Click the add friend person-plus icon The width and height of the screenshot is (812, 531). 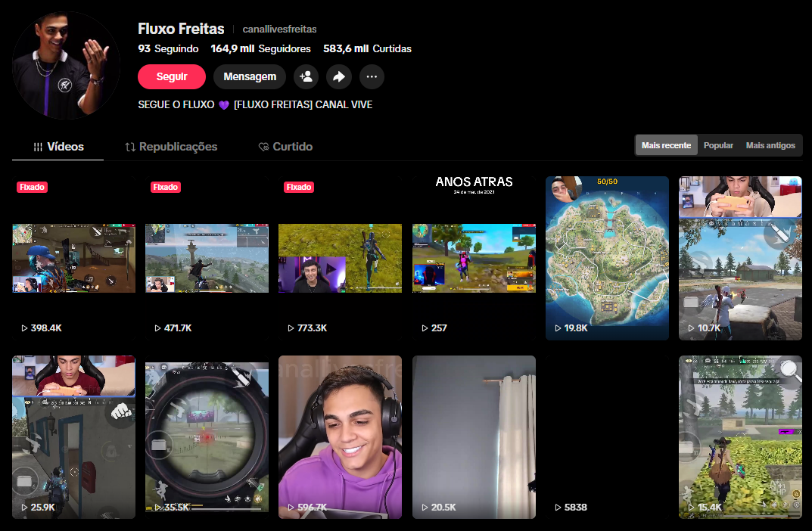coord(306,76)
